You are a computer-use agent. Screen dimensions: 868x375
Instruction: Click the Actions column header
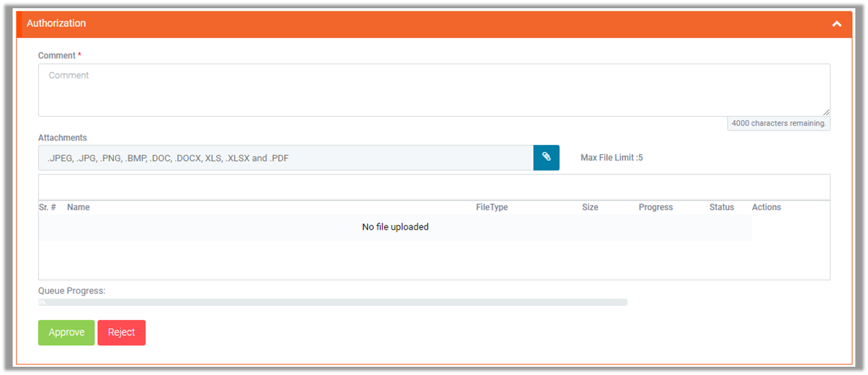point(766,207)
